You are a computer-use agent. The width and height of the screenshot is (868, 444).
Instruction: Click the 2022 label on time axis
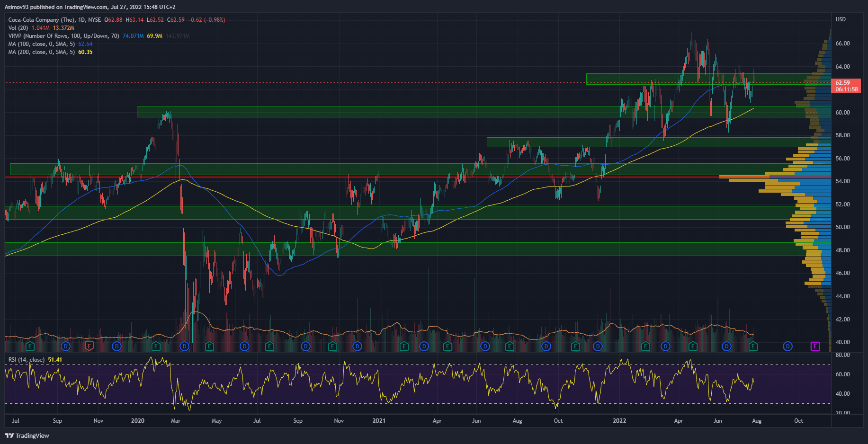(x=619, y=421)
